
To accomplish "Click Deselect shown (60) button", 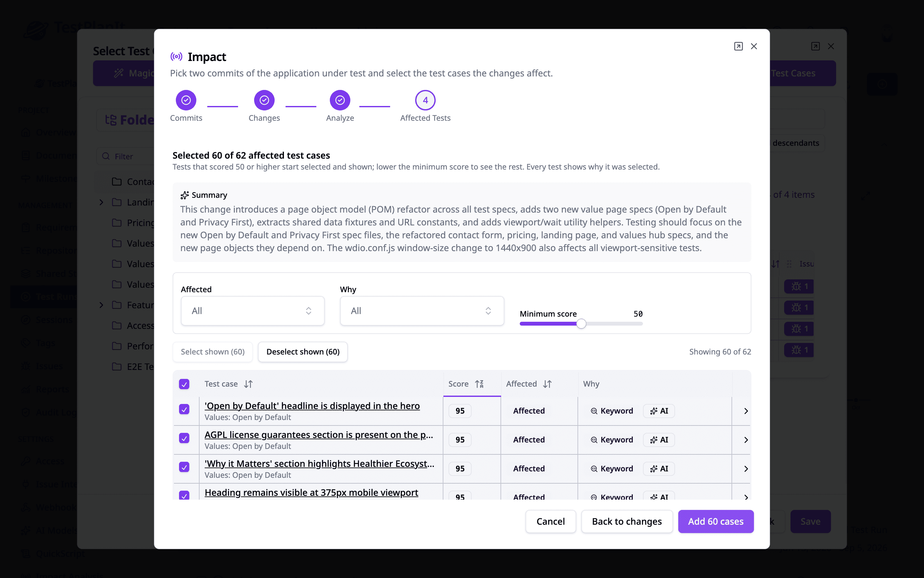I will point(303,352).
